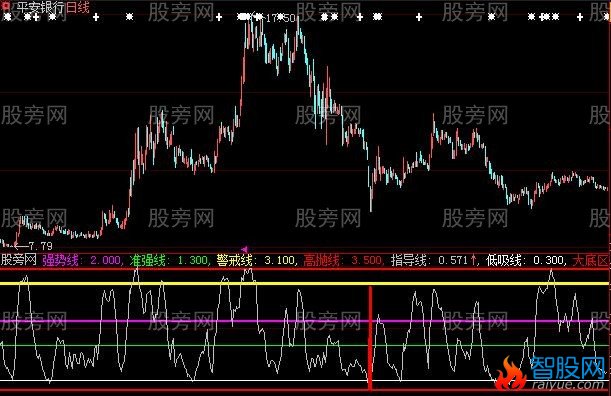This screenshot has width=611, height=396.
Task: Click the purple 强势线 horizontal line
Action: 304,322
